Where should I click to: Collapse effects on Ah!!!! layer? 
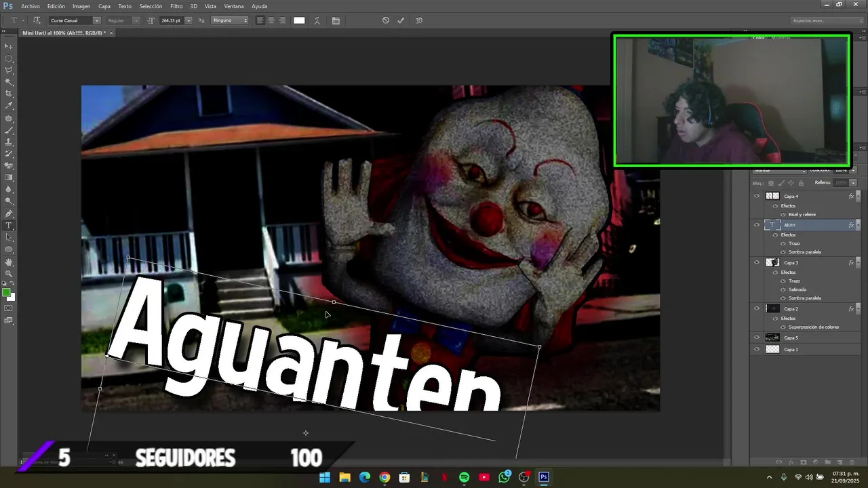(858, 225)
